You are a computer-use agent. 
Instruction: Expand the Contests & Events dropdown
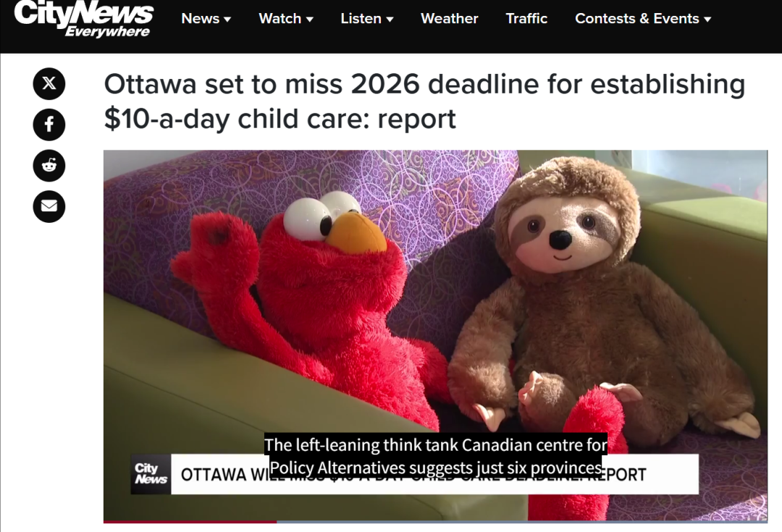pos(643,18)
